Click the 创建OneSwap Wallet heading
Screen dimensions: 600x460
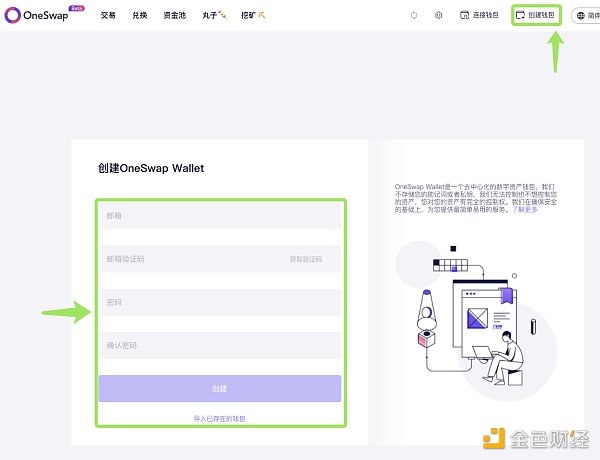coord(151,168)
